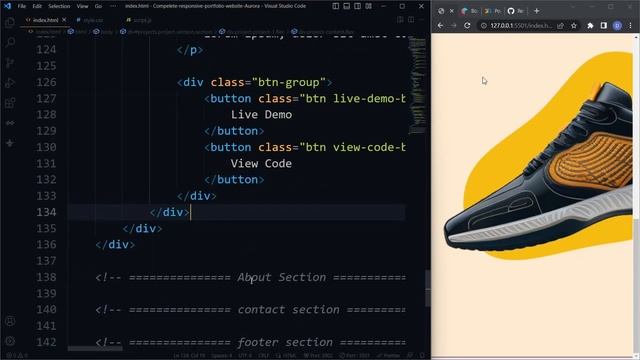Toggle bottom panel layout icon
Viewport: 640px width, 360px height.
pyautogui.click(x=347, y=6)
